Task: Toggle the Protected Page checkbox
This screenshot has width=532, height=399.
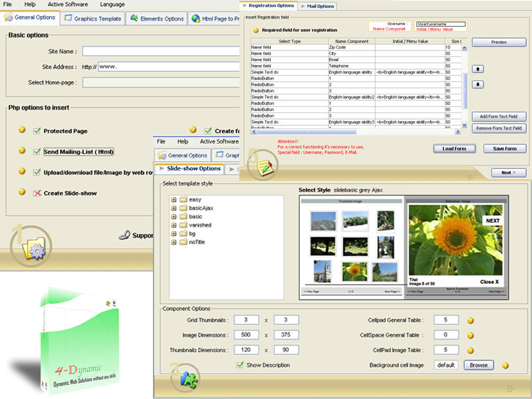Action: 37,131
